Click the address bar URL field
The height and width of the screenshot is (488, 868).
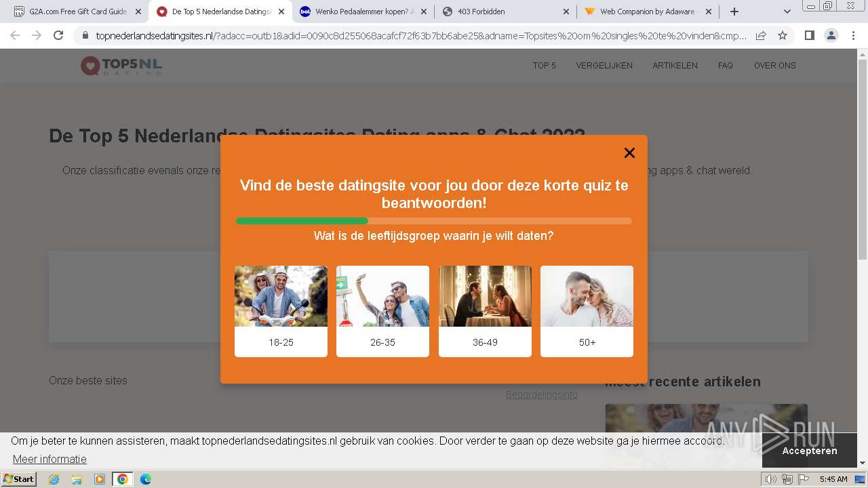(x=420, y=35)
